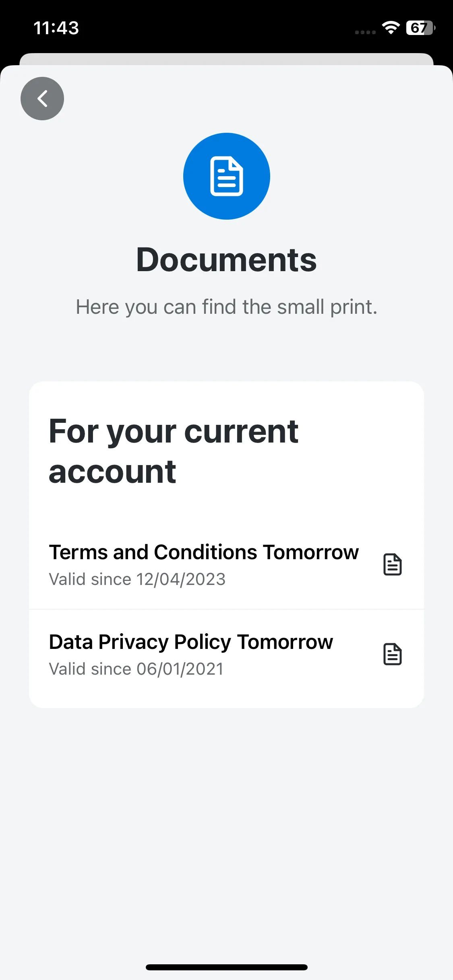Open Terms and Conditions Tomorrow

[226, 564]
